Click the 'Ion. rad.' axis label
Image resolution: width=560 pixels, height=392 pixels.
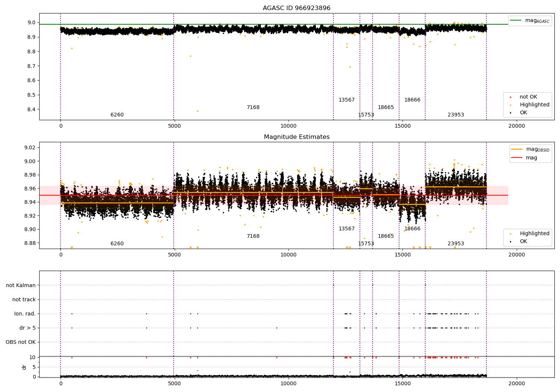click(x=25, y=314)
